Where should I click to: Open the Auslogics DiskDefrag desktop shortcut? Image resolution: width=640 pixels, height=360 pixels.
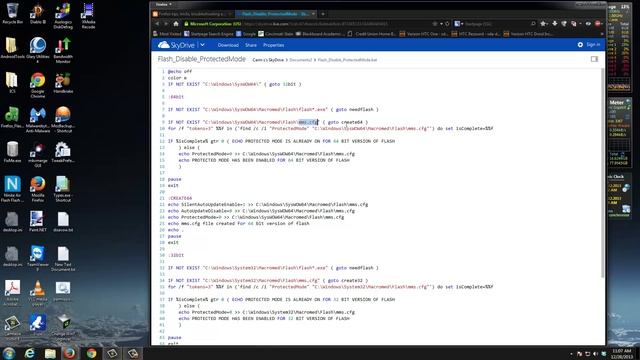pos(63,16)
